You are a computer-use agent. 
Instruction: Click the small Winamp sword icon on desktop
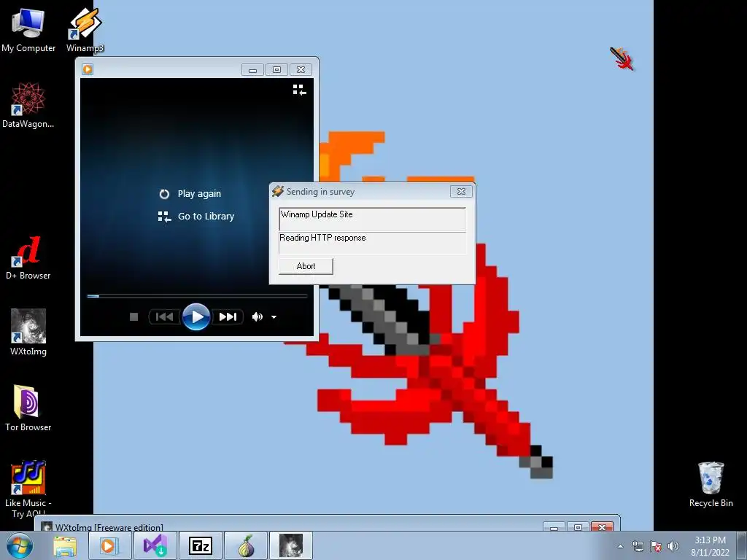coord(622,58)
